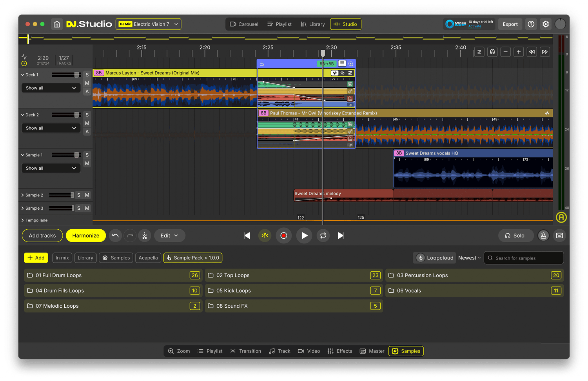Click the scissors split tool icon
This screenshot has width=588, height=381.
(145, 236)
